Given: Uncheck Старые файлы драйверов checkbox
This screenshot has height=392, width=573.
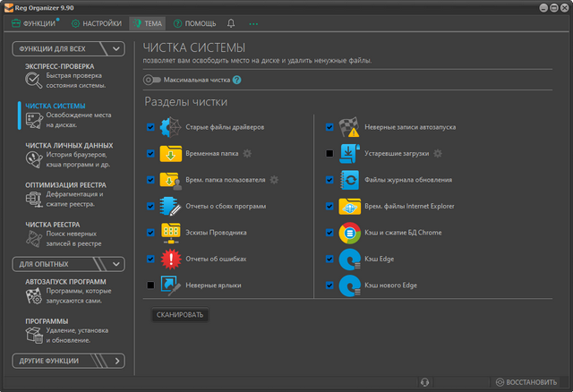Looking at the screenshot, I should [x=150, y=128].
